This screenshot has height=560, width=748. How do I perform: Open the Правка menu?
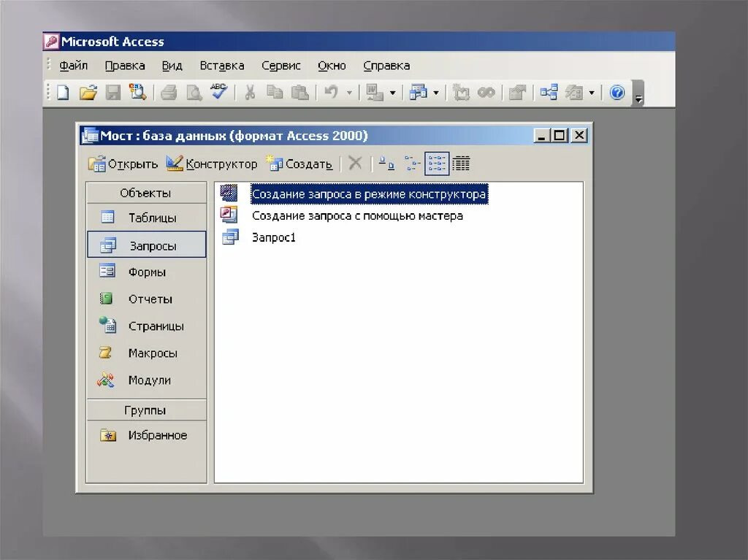point(125,66)
